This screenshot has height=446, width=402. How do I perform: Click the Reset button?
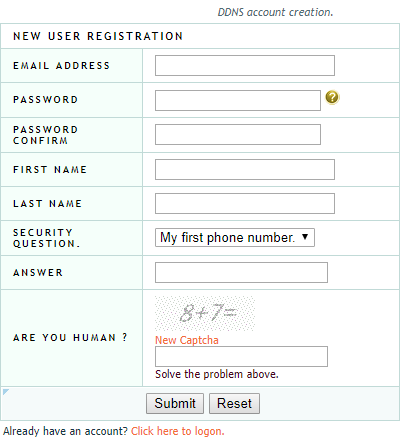tap(234, 403)
